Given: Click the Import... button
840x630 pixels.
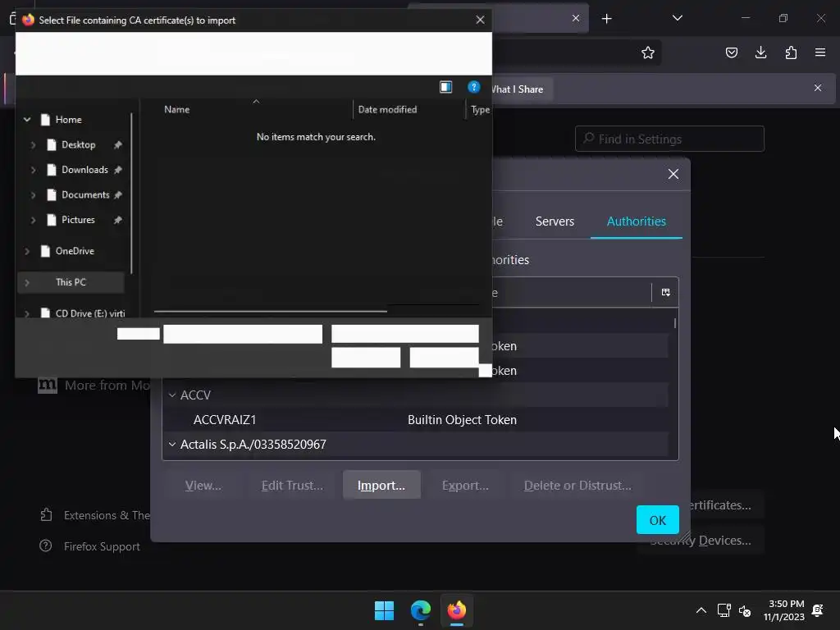Looking at the screenshot, I should [381, 485].
